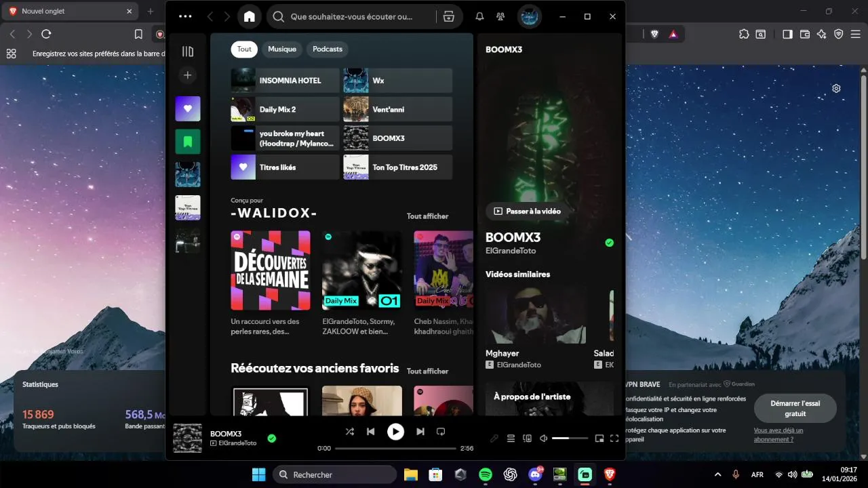Viewport: 868px width, 488px height.
Task: Open Daily Mix 01 card
Action: pos(361,283)
